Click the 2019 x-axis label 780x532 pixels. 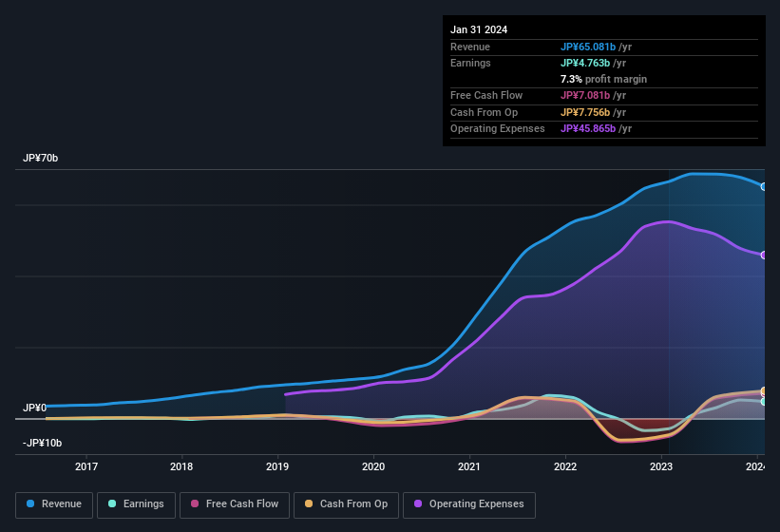[277, 466]
